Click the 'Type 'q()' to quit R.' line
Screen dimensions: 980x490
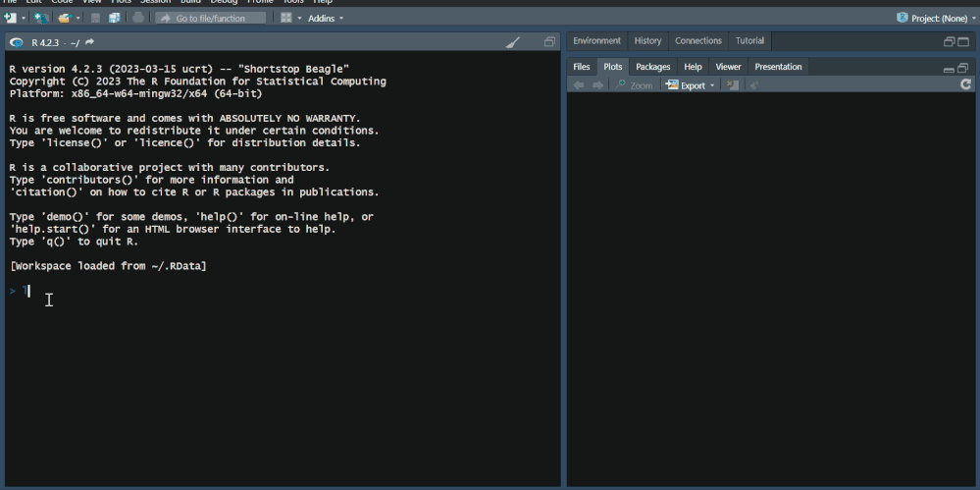(74, 242)
